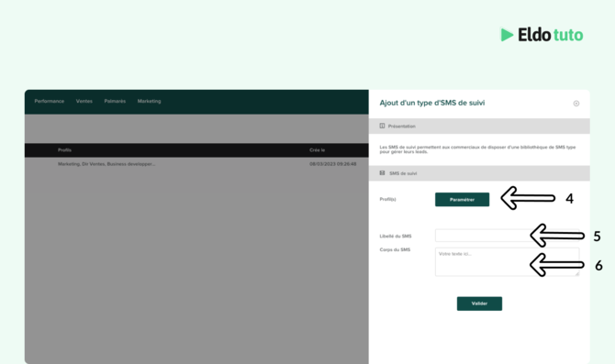Select the Marketing, Dir Ventes, Business developper row
Image resolution: width=615 pixels, height=364 pixels.
[196, 164]
